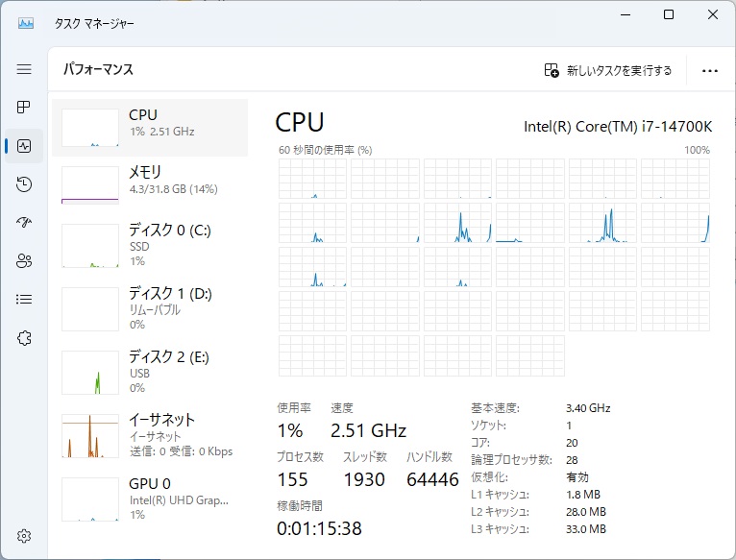The height and width of the screenshot is (560, 736).
Task: Switch to the Users page icon
Action: coord(24,260)
